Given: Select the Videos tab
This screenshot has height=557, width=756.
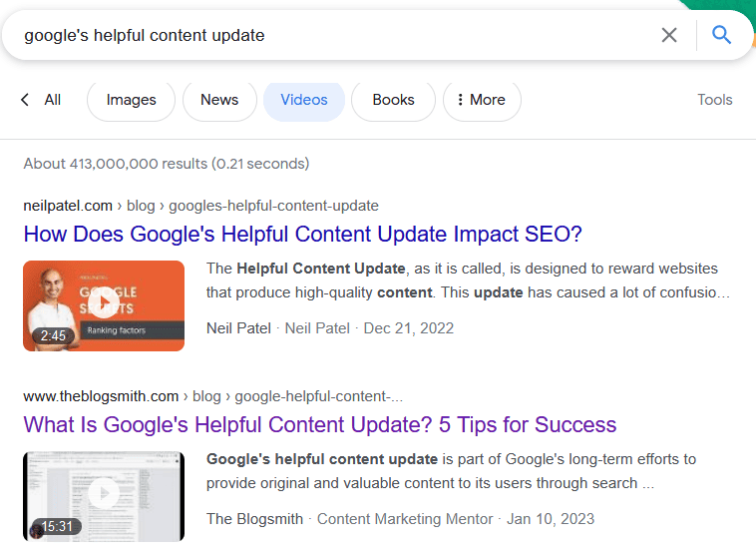Looking at the screenshot, I should 304,100.
